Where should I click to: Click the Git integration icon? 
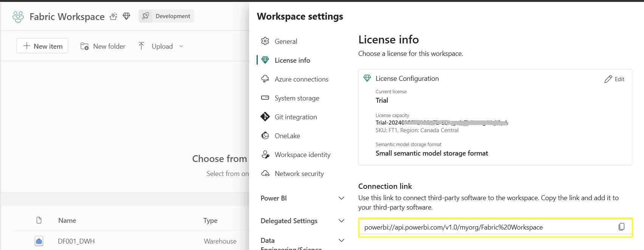click(265, 117)
